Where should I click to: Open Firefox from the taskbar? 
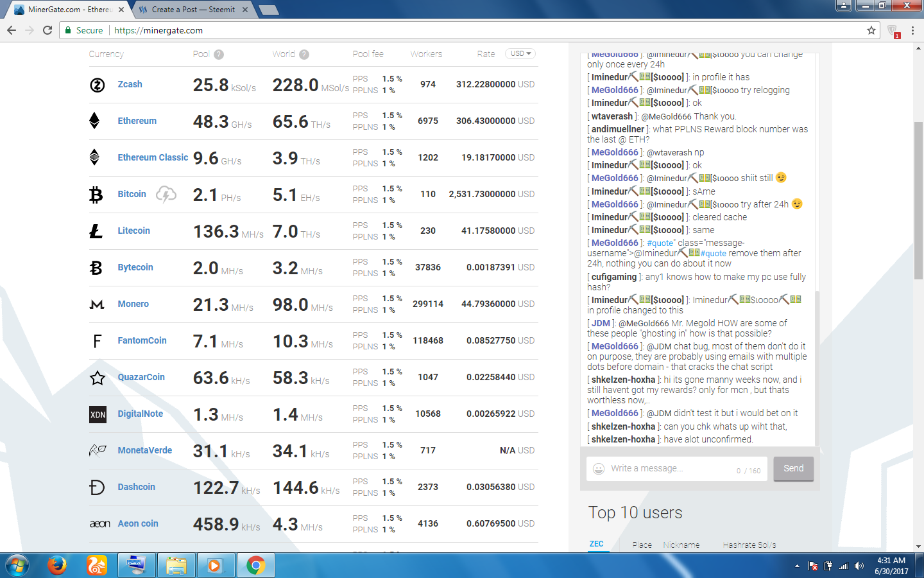click(x=57, y=565)
